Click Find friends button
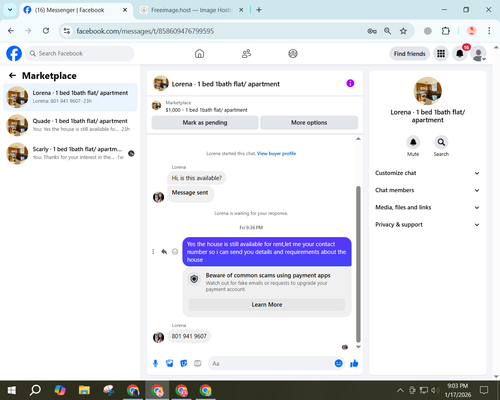The height and width of the screenshot is (400, 500). 409,54
